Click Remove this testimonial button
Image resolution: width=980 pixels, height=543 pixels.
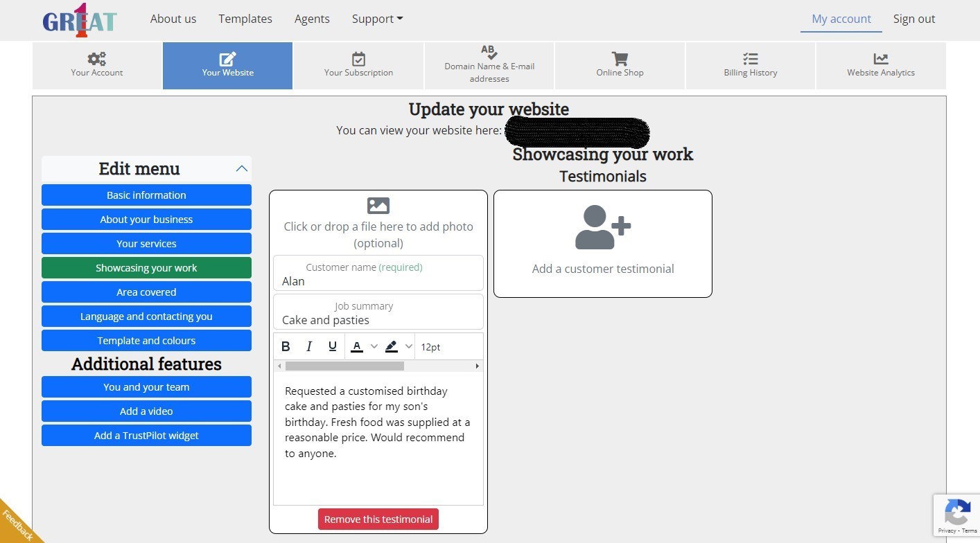coord(378,519)
